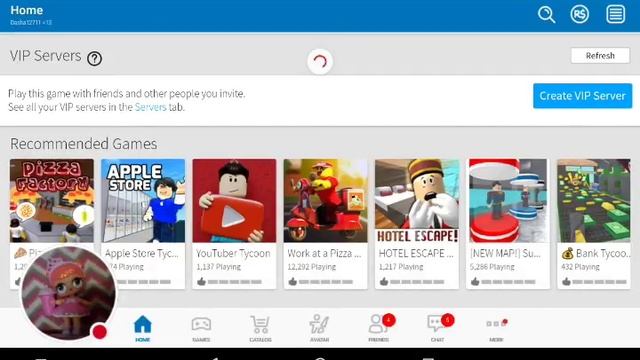Click Bank Tycoon thumbs-up rating icon
The image size is (640, 360).
(x=566, y=282)
